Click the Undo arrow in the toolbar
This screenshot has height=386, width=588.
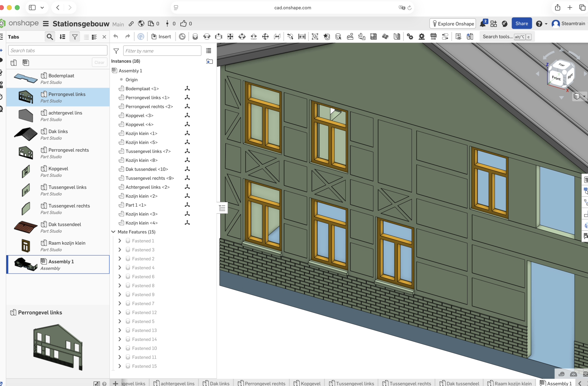(x=116, y=37)
